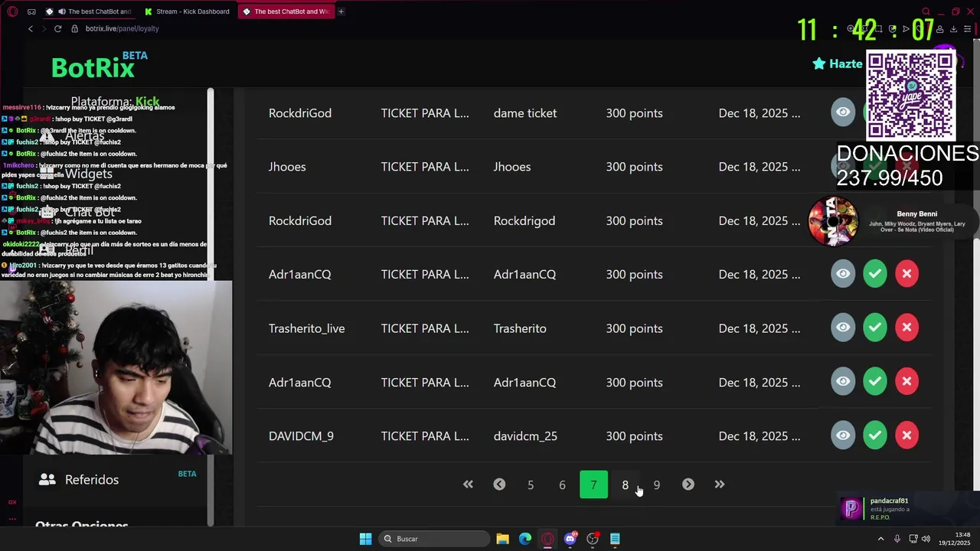The image size is (980, 551).
Task: Open Notepad from the taskbar
Action: [615, 539]
